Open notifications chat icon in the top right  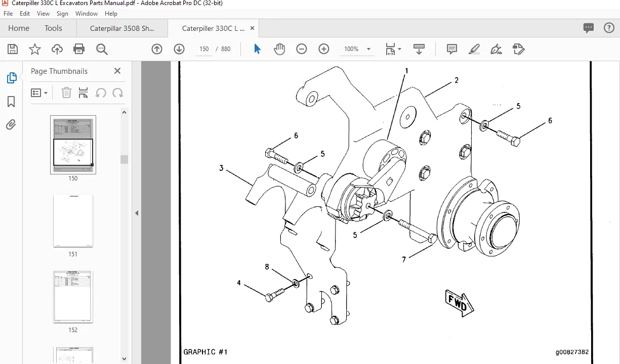tap(589, 28)
